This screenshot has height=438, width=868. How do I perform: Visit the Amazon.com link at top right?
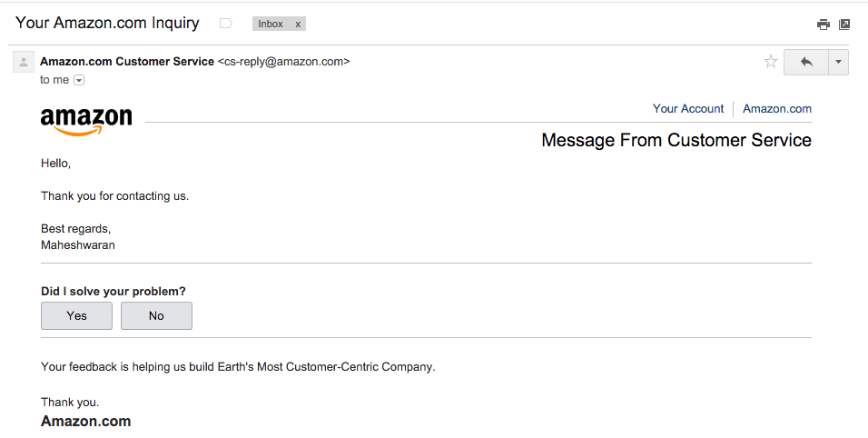pos(777,109)
